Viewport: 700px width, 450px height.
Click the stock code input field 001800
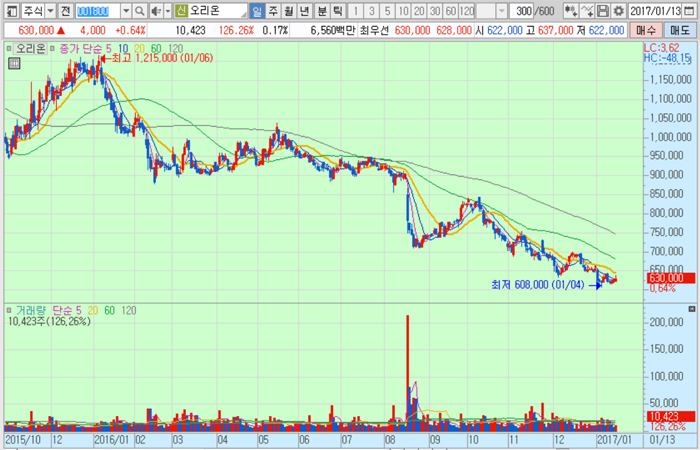[x=97, y=10]
